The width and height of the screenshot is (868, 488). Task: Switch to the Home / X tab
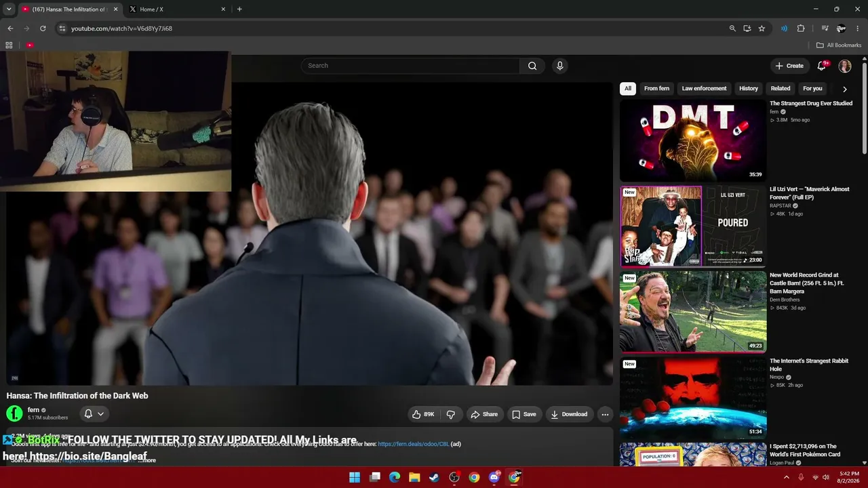pos(176,9)
